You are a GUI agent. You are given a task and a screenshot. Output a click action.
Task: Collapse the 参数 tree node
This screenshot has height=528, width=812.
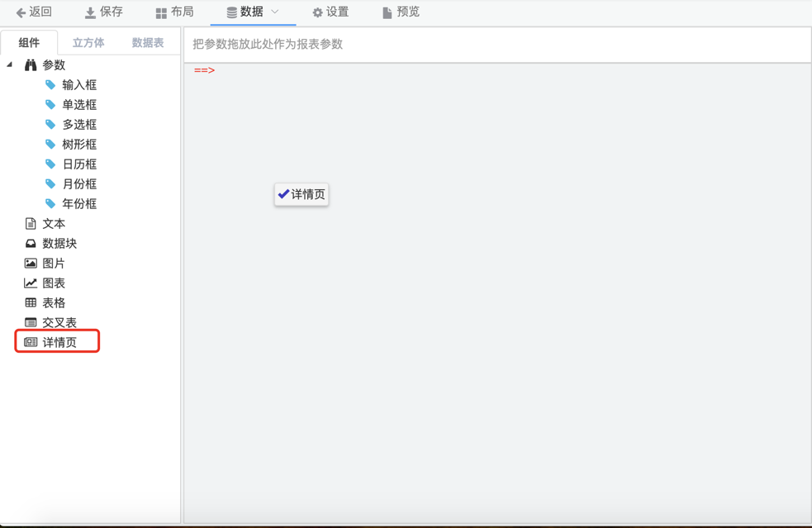(10, 64)
